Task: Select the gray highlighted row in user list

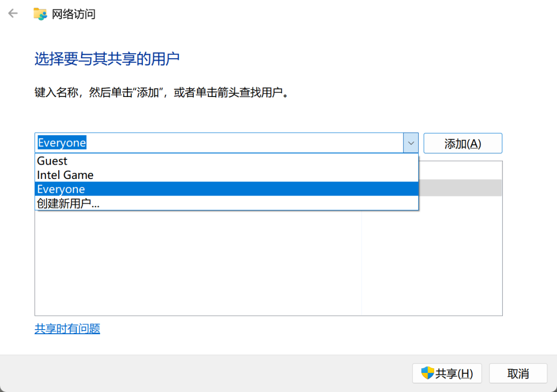Action: coord(460,188)
